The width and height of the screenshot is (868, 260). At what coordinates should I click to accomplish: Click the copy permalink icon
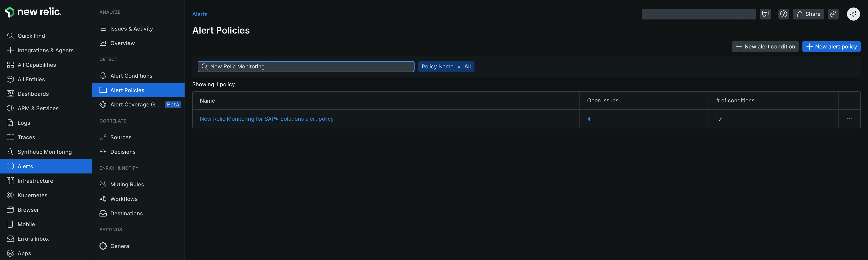833,14
